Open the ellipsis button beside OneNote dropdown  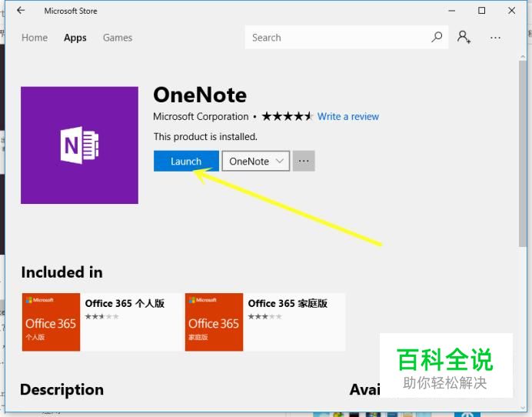pyautogui.click(x=304, y=161)
